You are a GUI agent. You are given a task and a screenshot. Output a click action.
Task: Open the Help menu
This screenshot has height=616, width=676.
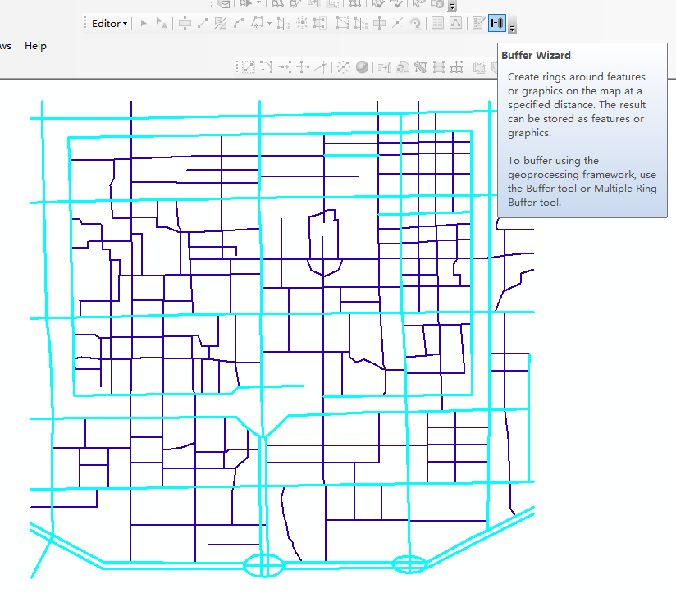[35, 46]
